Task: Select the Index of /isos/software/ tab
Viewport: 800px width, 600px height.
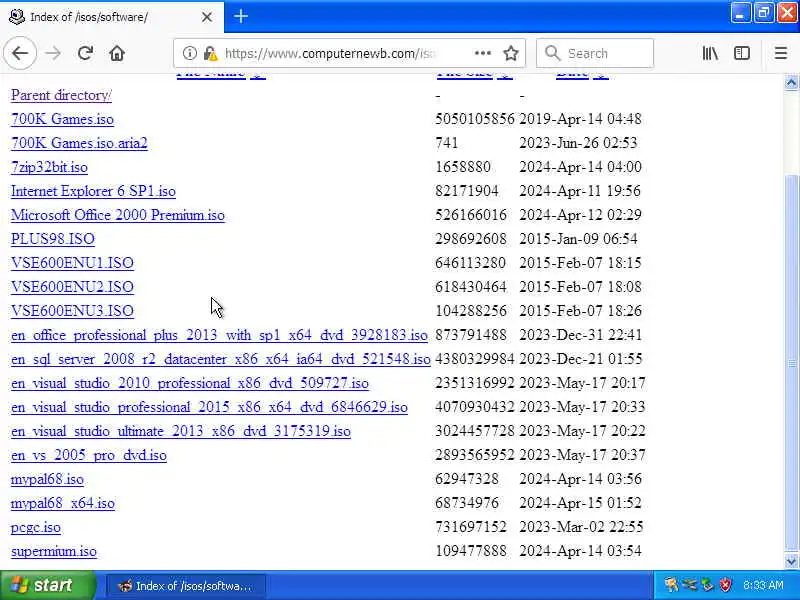Action: tap(112, 17)
